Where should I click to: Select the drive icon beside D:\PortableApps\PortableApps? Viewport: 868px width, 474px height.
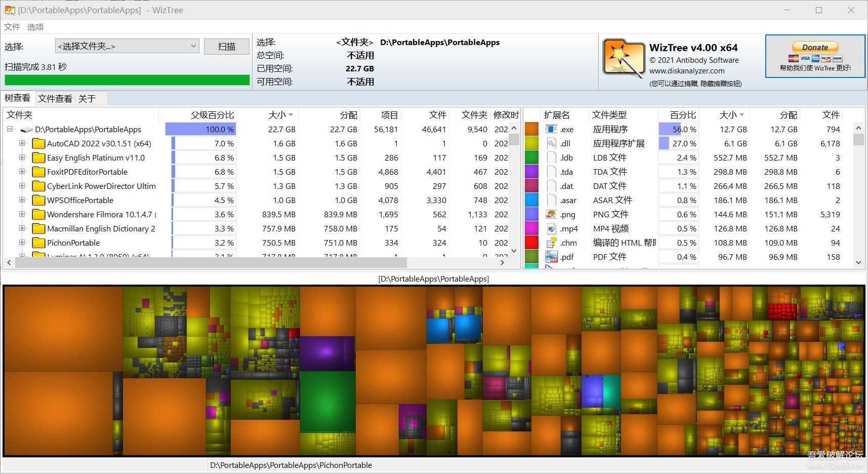[x=26, y=129]
